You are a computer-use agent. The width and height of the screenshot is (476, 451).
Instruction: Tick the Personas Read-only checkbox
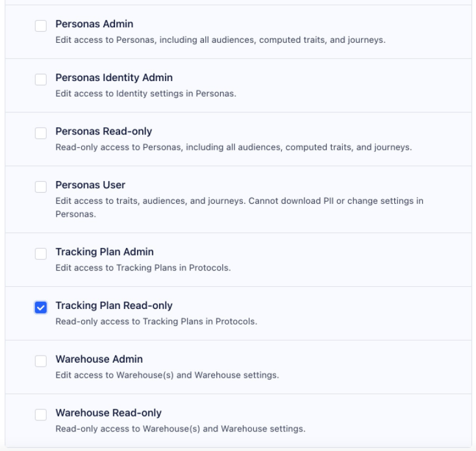pyautogui.click(x=41, y=133)
